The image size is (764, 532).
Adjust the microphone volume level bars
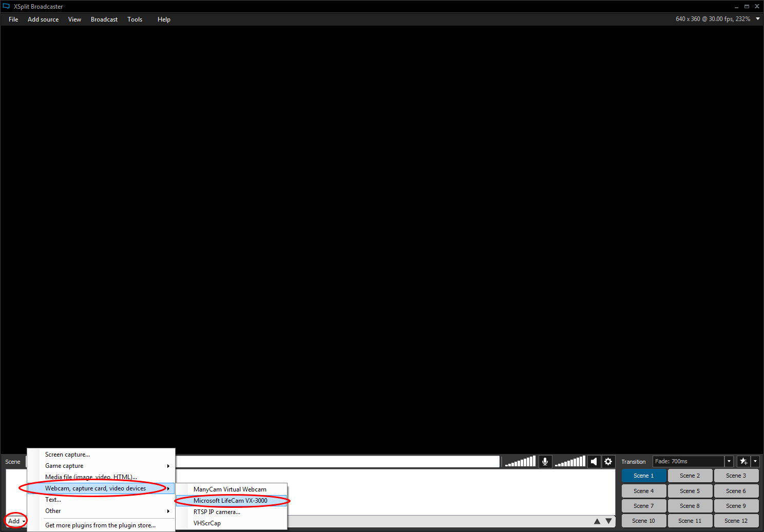click(520, 462)
